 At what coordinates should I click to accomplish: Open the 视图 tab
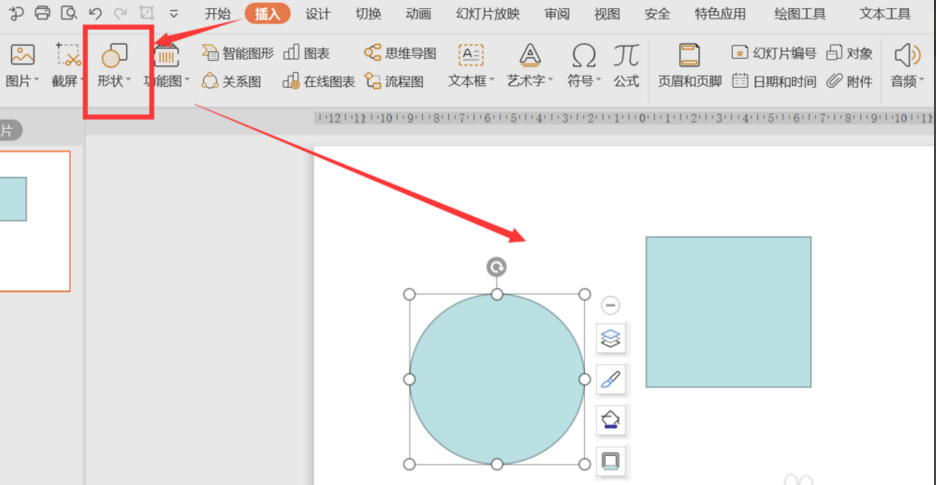click(607, 14)
